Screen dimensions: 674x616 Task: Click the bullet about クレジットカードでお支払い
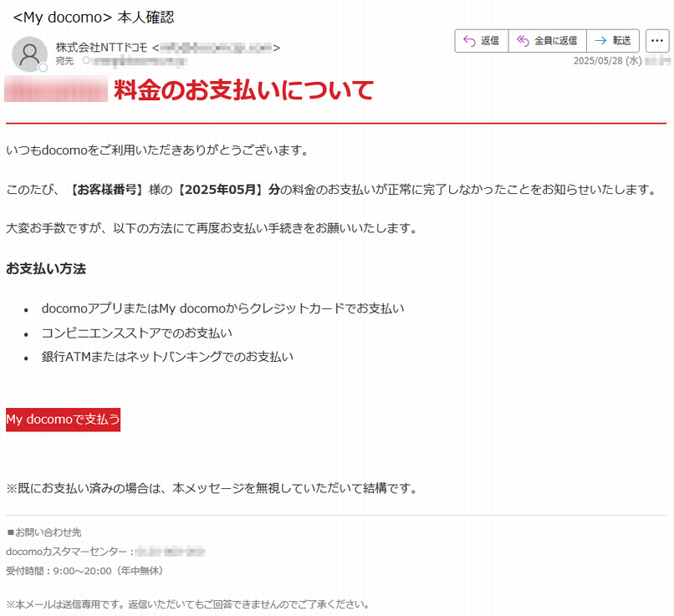(x=222, y=308)
